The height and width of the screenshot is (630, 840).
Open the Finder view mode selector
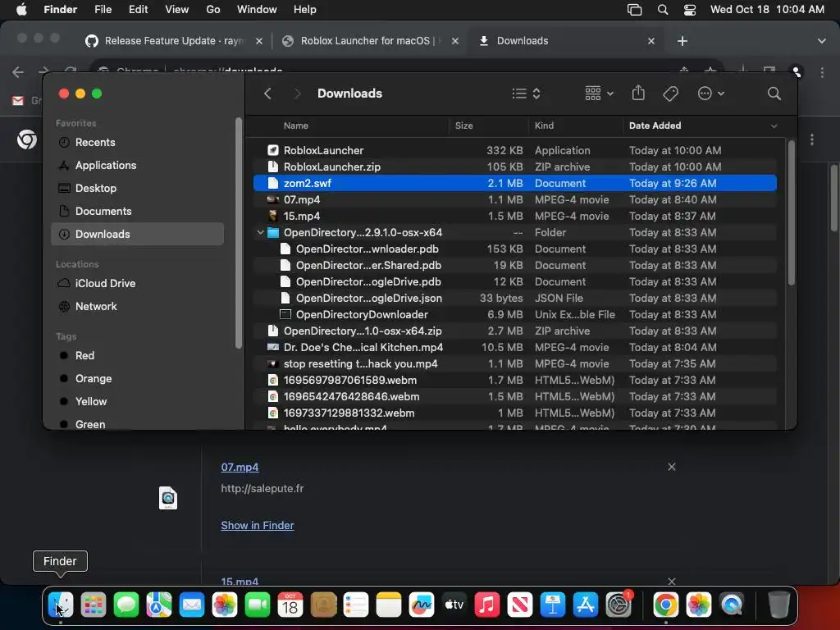pyautogui.click(x=526, y=94)
